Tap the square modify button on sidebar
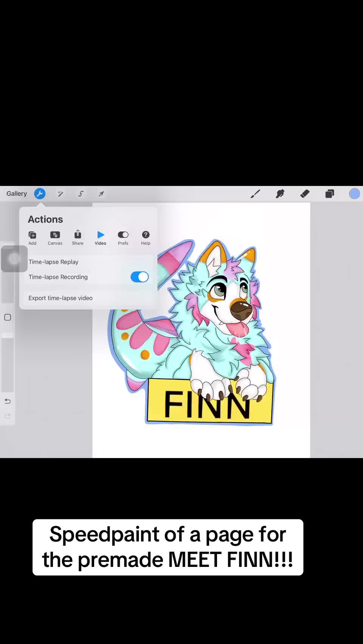Viewport: 363px width, 644px height. [8, 317]
